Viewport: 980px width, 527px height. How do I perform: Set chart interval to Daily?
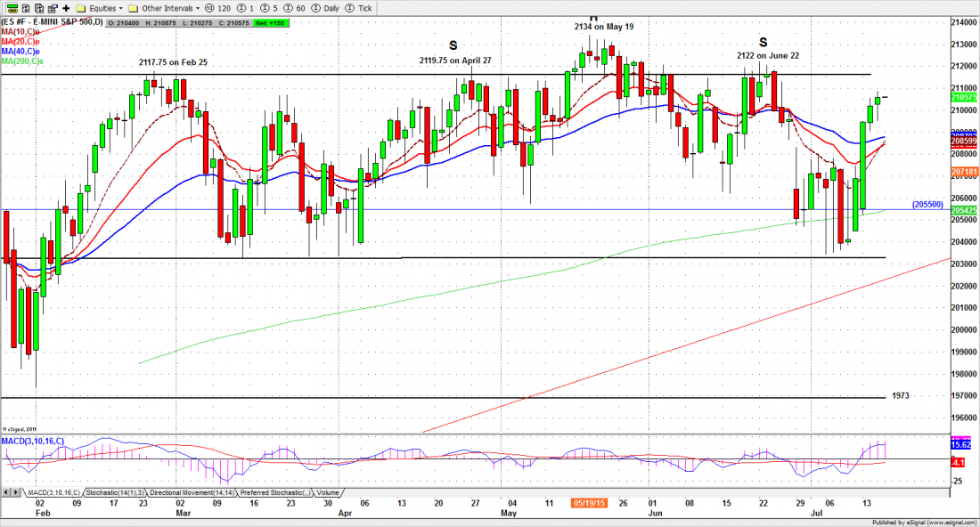coord(323,7)
